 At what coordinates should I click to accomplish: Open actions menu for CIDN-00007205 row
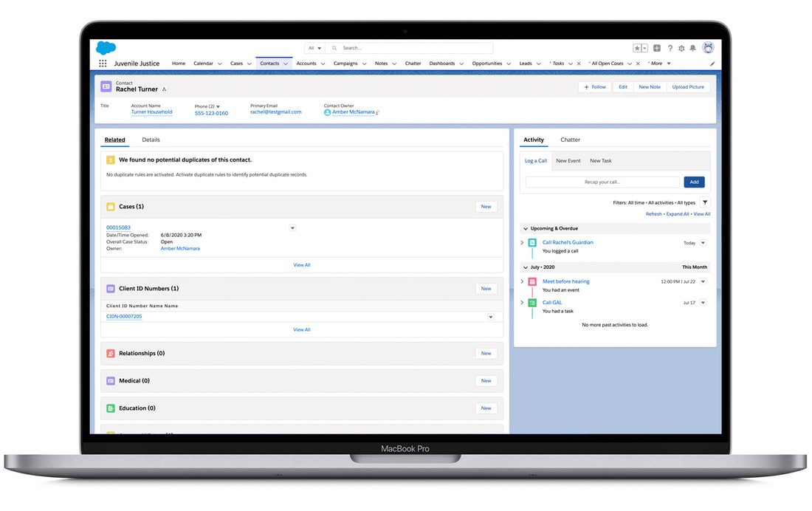tap(490, 318)
